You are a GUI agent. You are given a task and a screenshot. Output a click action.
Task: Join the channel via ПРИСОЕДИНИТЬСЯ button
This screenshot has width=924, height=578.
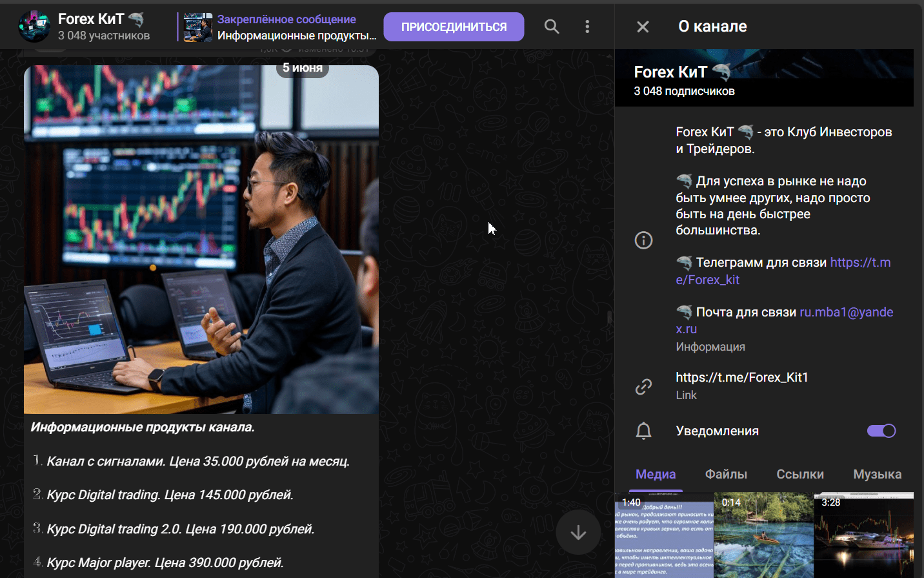[454, 26]
